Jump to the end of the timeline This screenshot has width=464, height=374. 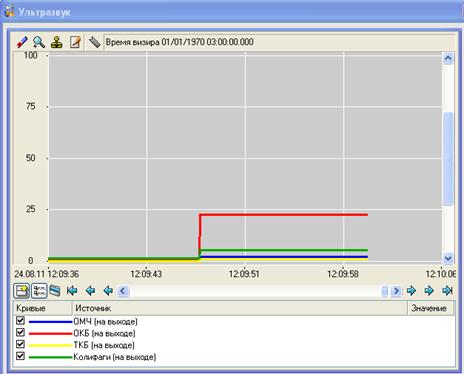[x=447, y=291]
